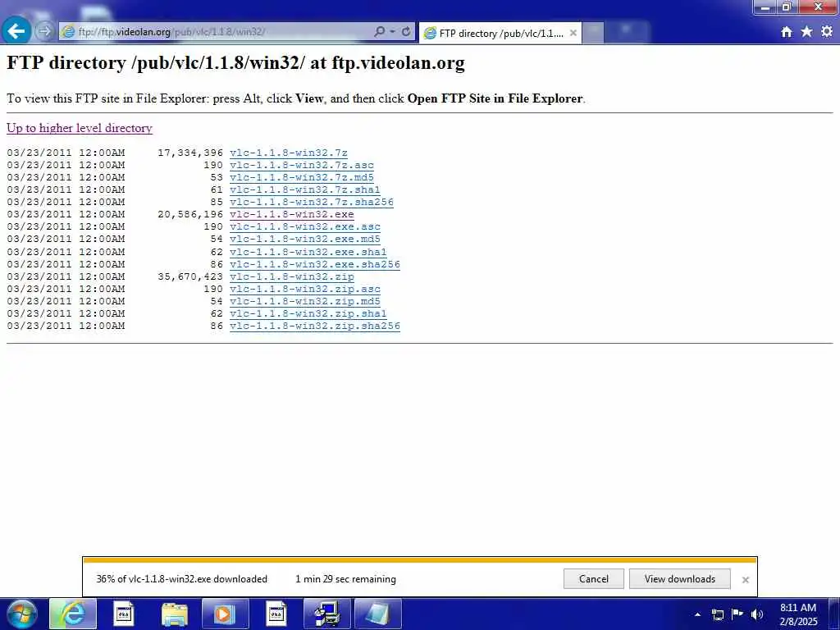Close the FTP directory tab
Image resolution: width=840 pixels, height=630 pixels.
(x=573, y=33)
